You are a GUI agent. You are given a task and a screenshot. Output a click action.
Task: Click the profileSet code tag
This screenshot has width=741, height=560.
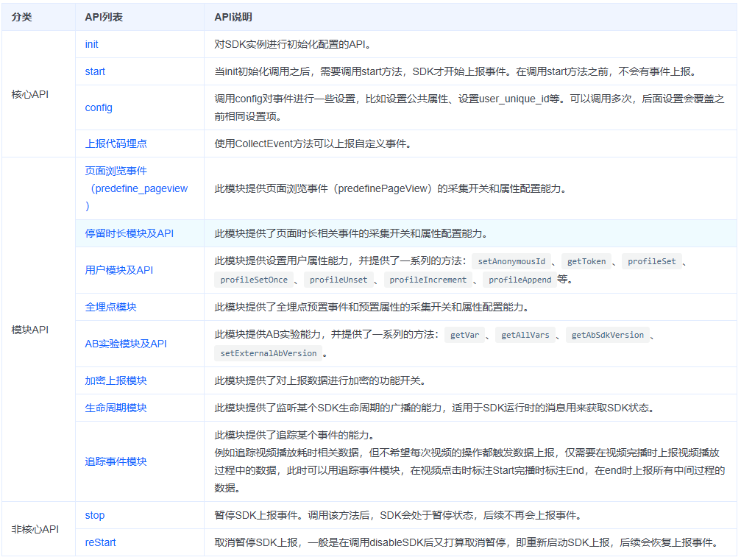point(652,261)
